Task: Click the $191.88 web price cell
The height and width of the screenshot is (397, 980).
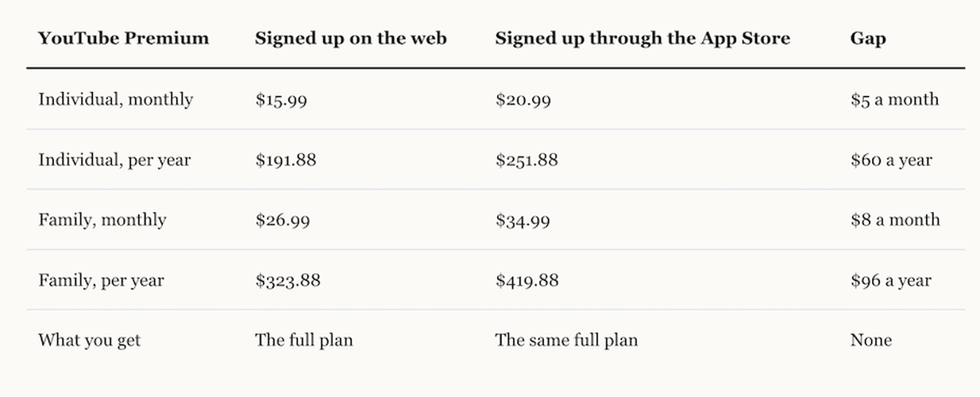Action: click(286, 160)
